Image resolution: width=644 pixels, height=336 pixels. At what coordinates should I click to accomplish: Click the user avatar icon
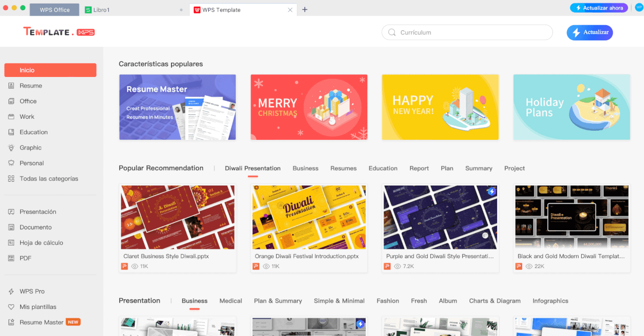[x=639, y=8]
